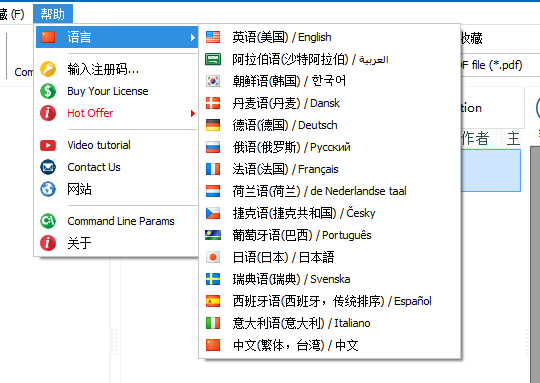This screenshot has width=540, height=383.
Task: Click the red info icon beside 关于
Action: 48,243
